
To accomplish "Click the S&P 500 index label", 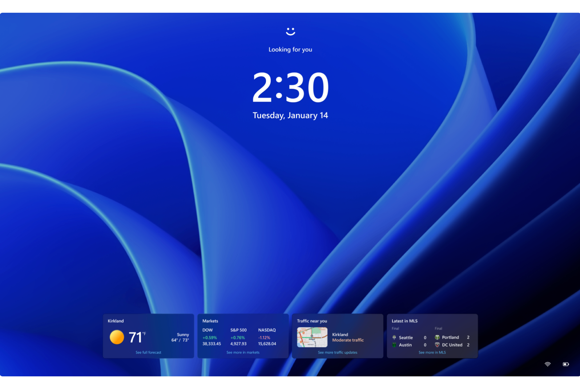I will (238, 330).
